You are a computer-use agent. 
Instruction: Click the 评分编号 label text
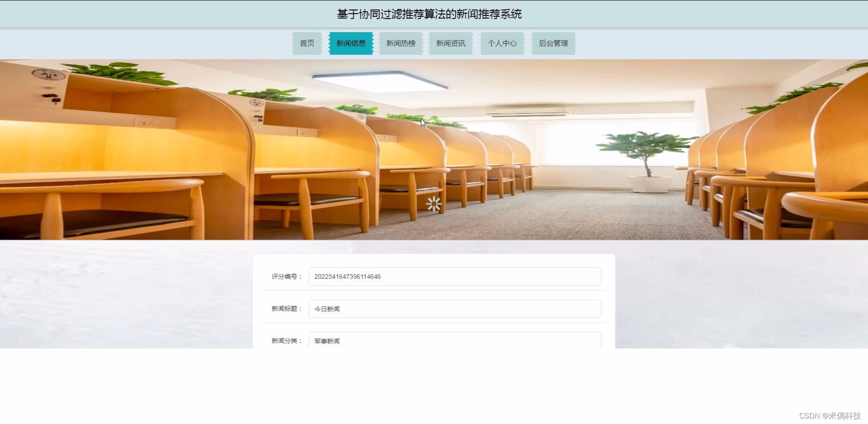[286, 276]
